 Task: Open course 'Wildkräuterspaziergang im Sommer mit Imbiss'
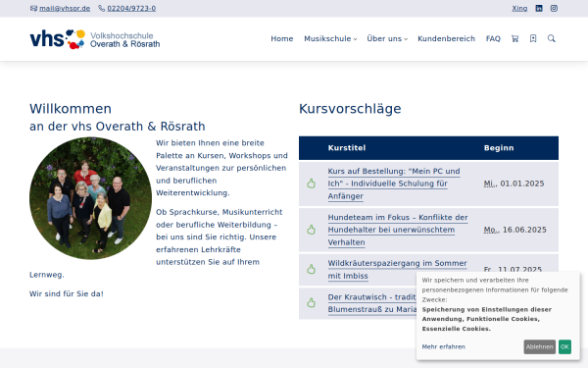tap(397, 269)
